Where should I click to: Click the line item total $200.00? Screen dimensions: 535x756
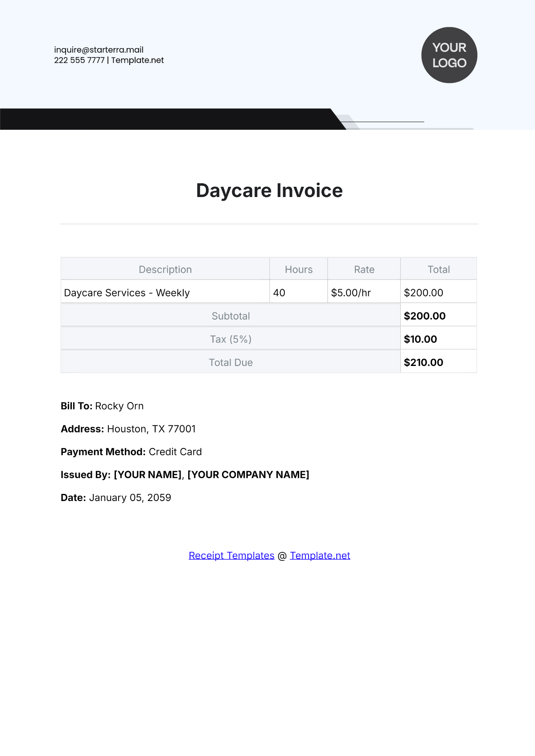pos(439,292)
